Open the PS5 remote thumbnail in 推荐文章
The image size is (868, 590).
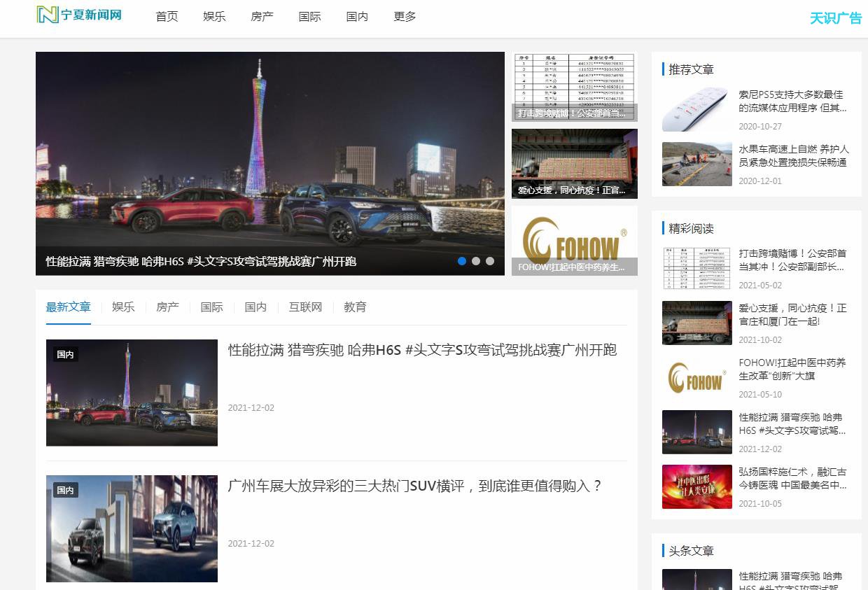697,110
